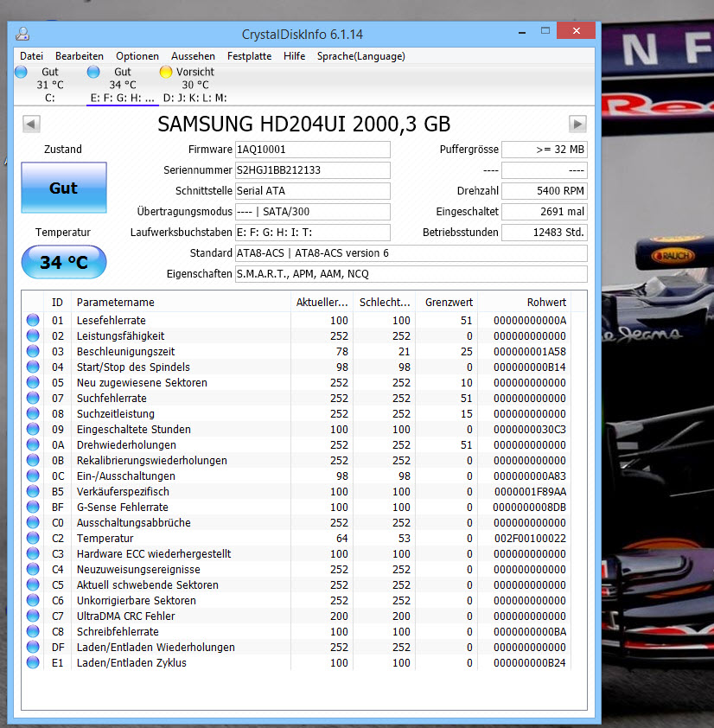Viewport: 714px width, 728px height.
Task: Click raw value 002F00100022 in Temperatur row
Action: coord(530,539)
